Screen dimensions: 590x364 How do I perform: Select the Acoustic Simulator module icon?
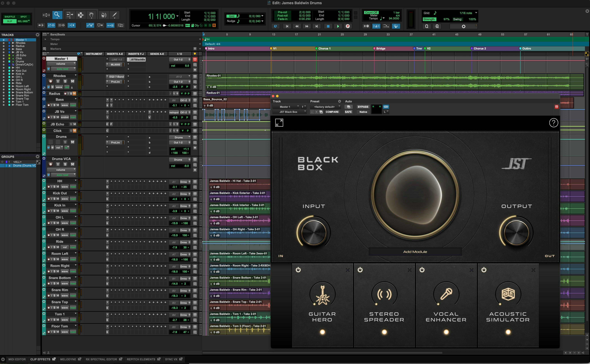click(x=508, y=294)
